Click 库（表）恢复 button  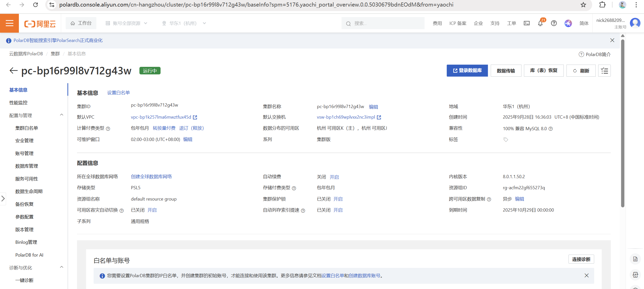pyautogui.click(x=544, y=71)
